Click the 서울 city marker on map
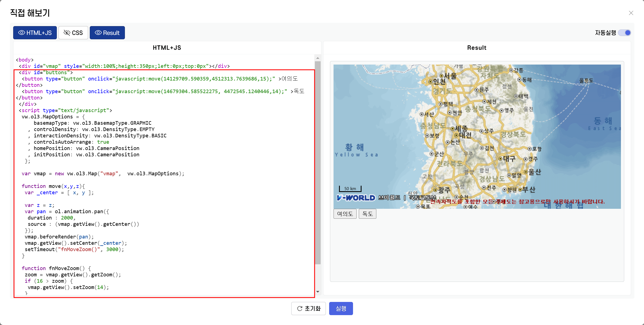 (442, 76)
